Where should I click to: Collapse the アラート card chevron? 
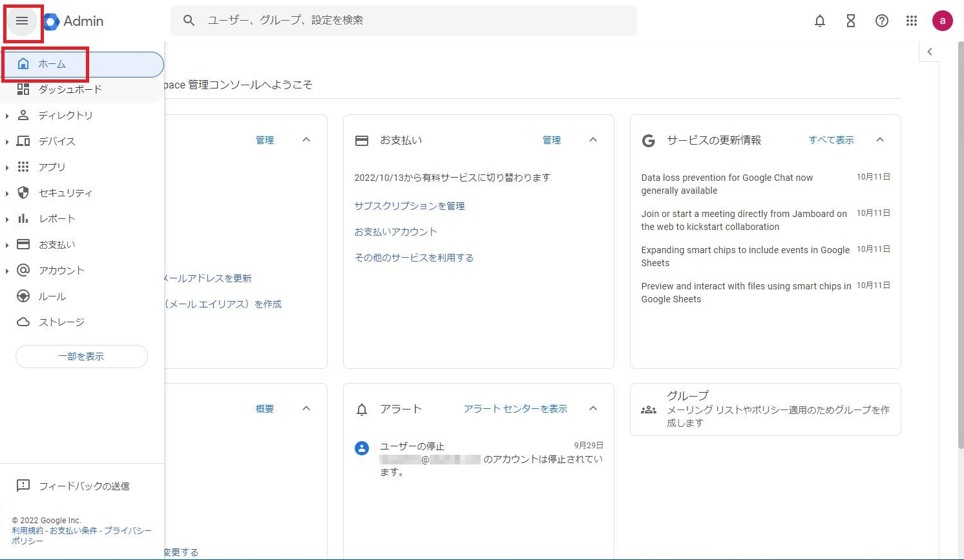(x=593, y=408)
